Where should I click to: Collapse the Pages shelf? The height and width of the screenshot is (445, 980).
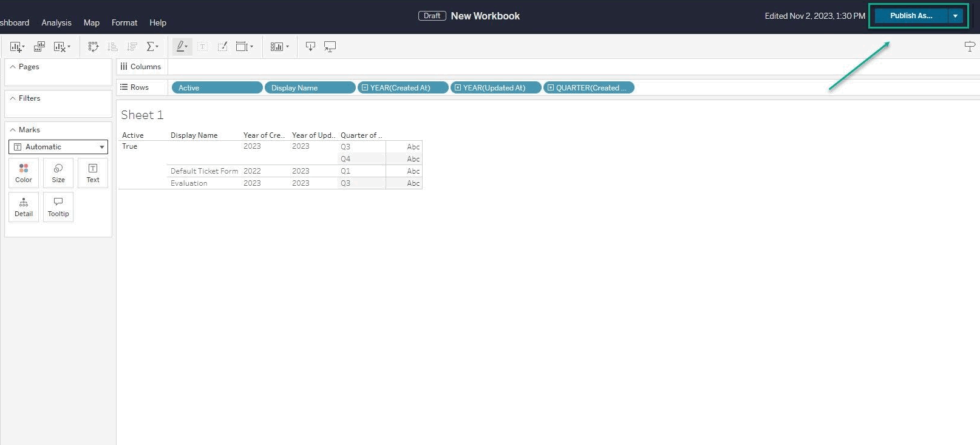pos(13,67)
